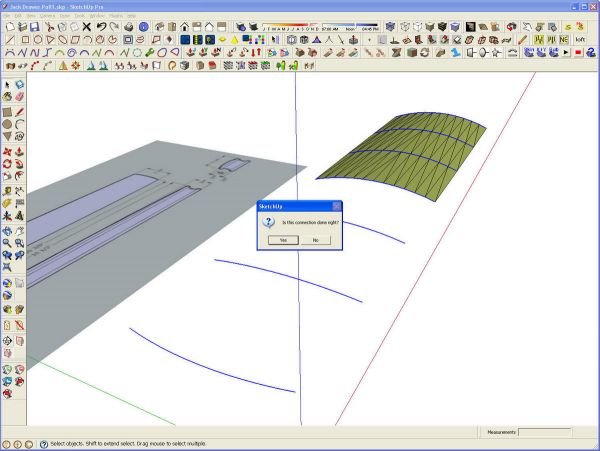Toggle Wireframe face style cube
This screenshot has height=451, width=600.
coord(405,27)
